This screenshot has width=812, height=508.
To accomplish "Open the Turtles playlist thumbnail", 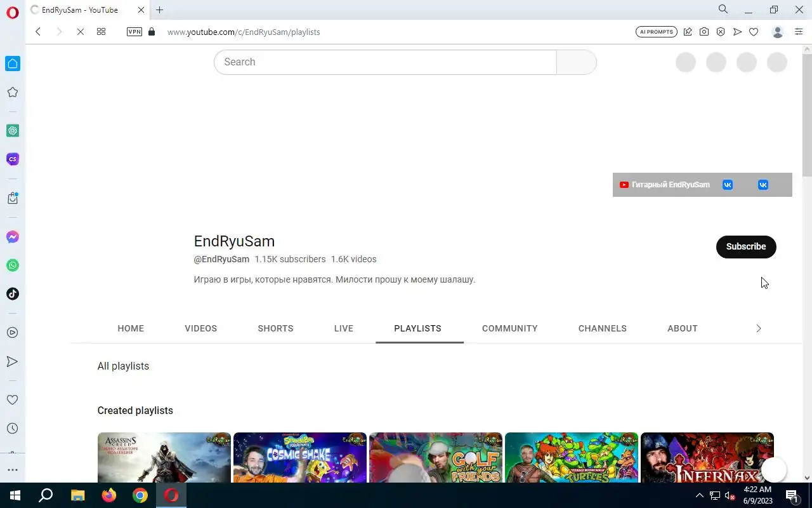I will 572,458.
